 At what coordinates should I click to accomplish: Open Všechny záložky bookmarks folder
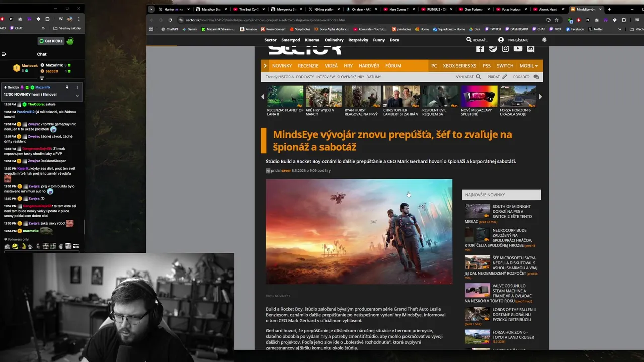click(x=67, y=28)
